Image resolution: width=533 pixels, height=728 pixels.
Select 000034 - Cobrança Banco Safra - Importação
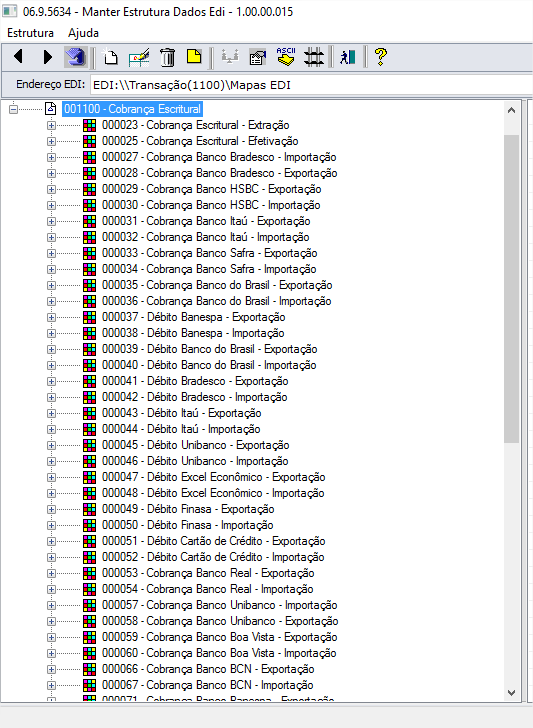[209, 269]
